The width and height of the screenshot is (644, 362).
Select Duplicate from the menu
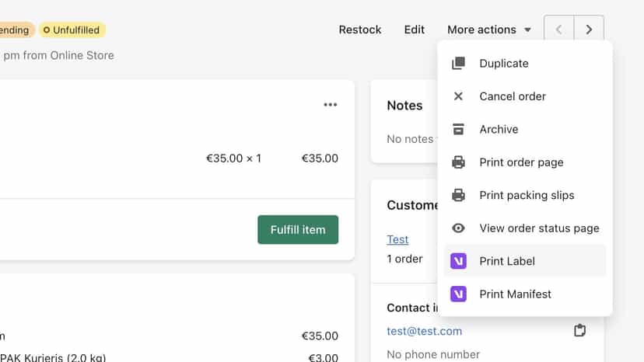525,63
